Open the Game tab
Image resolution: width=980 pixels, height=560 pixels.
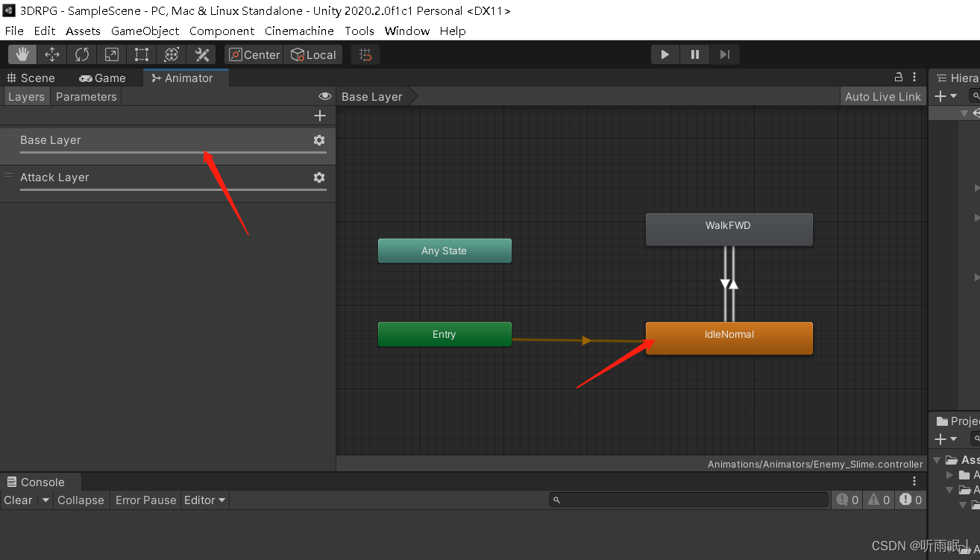[102, 78]
